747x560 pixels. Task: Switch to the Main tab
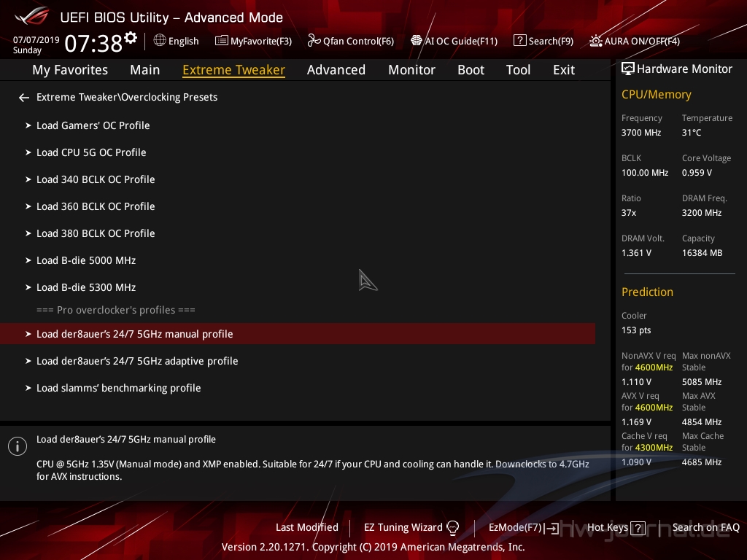click(145, 70)
